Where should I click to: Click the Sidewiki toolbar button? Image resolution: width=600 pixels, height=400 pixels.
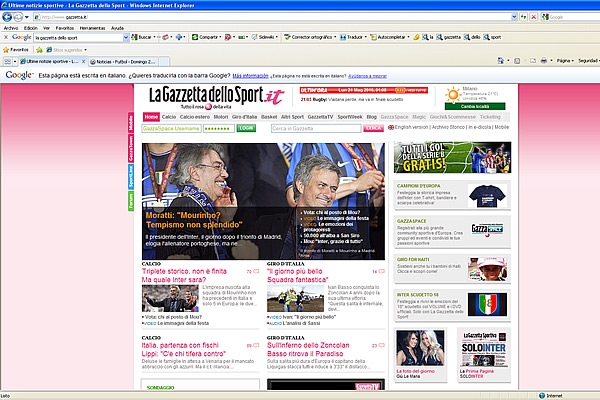pos(263,37)
